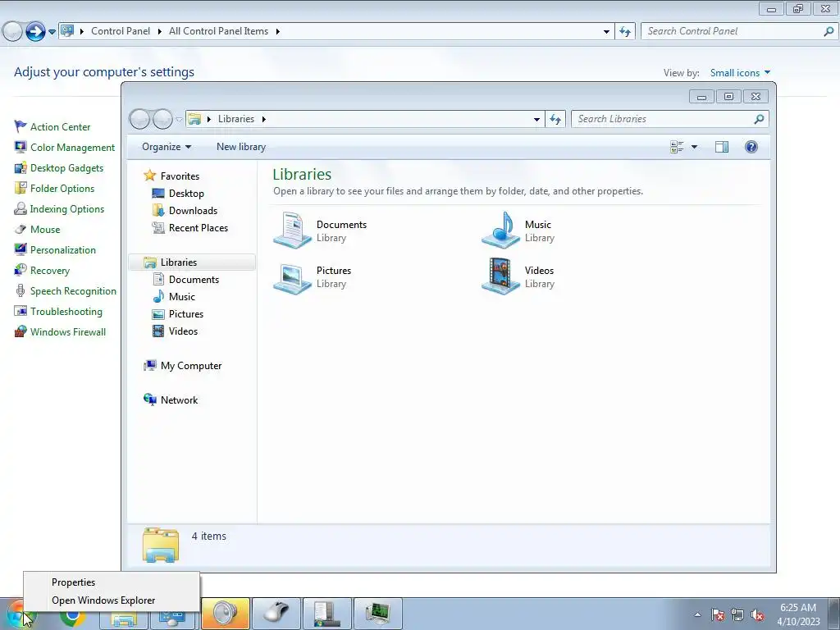Click the Search Libraries field
The image size is (840, 630).
[669, 119]
